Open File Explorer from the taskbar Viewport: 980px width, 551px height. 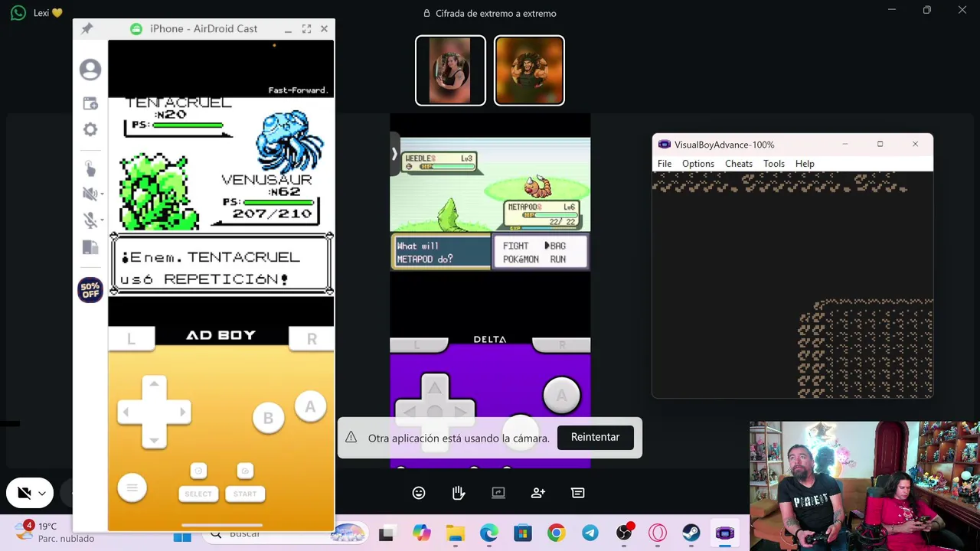pos(456,533)
